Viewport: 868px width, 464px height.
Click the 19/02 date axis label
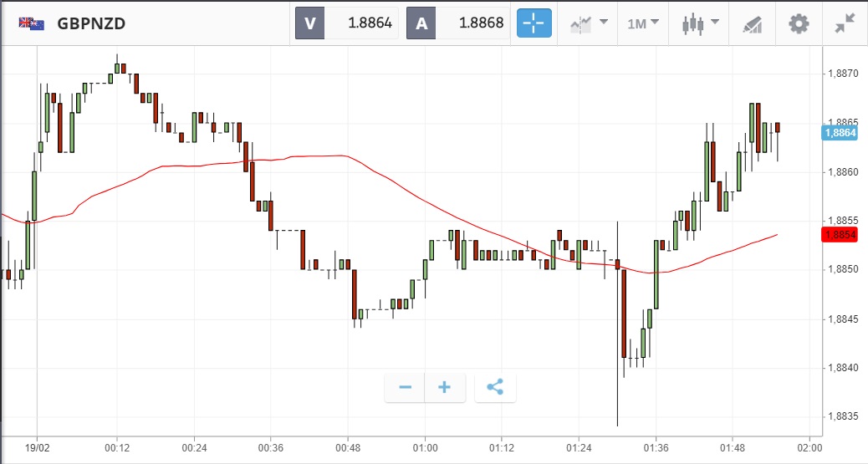coord(37,448)
